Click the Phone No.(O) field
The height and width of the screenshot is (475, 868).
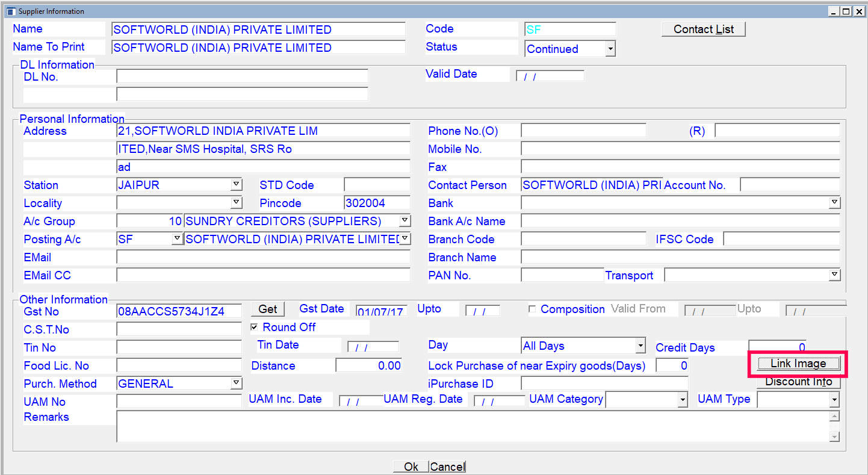pyautogui.click(x=583, y=131)
